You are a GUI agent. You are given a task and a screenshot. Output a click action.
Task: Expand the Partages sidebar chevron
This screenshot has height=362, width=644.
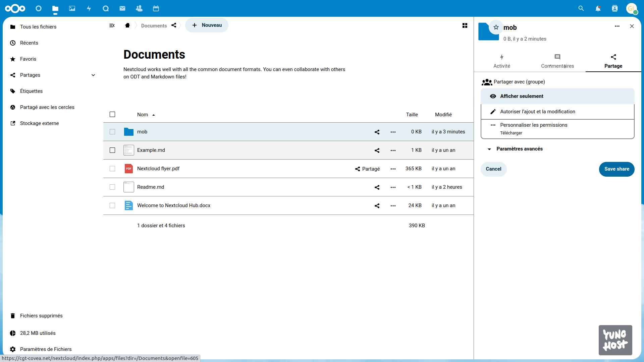pos(93,75)
